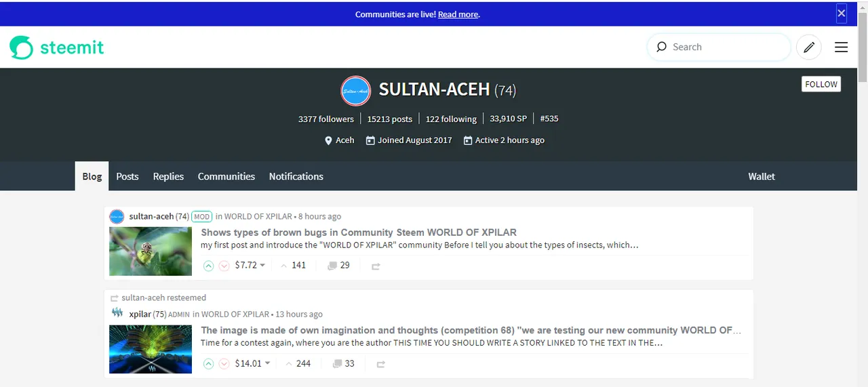This screenshot has width=868, height=387.
Task: Select the Blog tab
Action: [92, 176]
